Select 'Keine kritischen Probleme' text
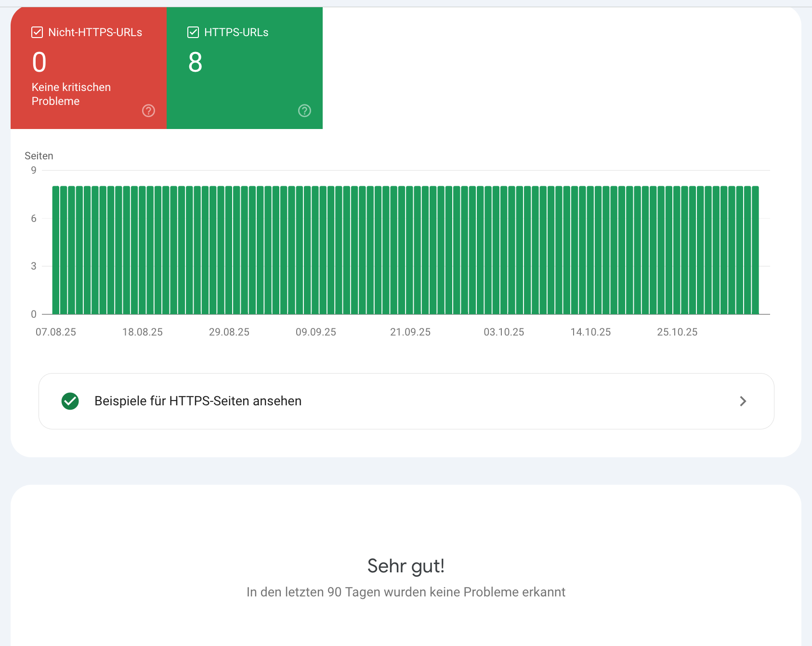 coord(71,94)
